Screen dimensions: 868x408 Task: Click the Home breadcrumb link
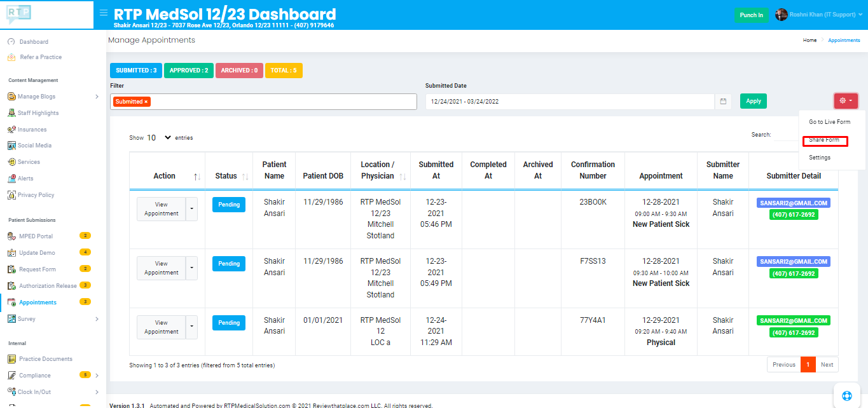[x=809, y=40]
